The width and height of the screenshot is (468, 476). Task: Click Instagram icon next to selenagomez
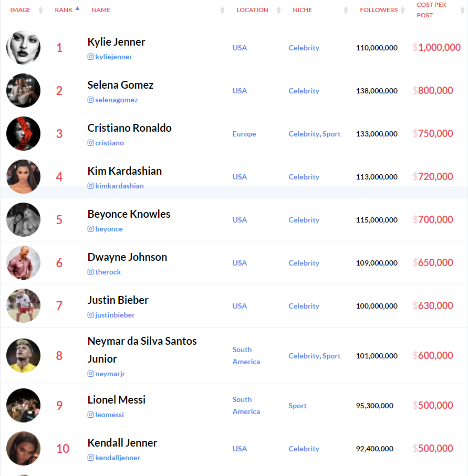90,100
